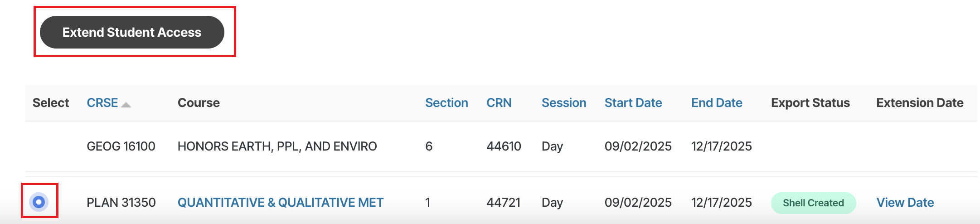
Task: Click the Course column header
Action: pyautogui.click(x=199, y=103)
